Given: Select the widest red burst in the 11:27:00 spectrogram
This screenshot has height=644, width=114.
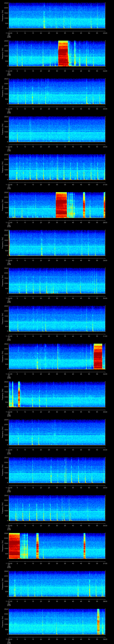Looking at the screenshot, I should click(61, 205).
